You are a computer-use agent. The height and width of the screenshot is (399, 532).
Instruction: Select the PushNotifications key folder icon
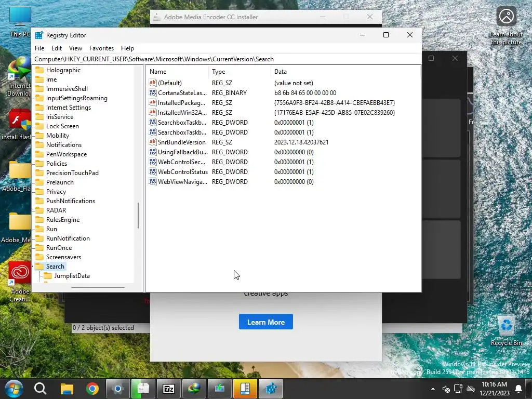coord(39,201)
